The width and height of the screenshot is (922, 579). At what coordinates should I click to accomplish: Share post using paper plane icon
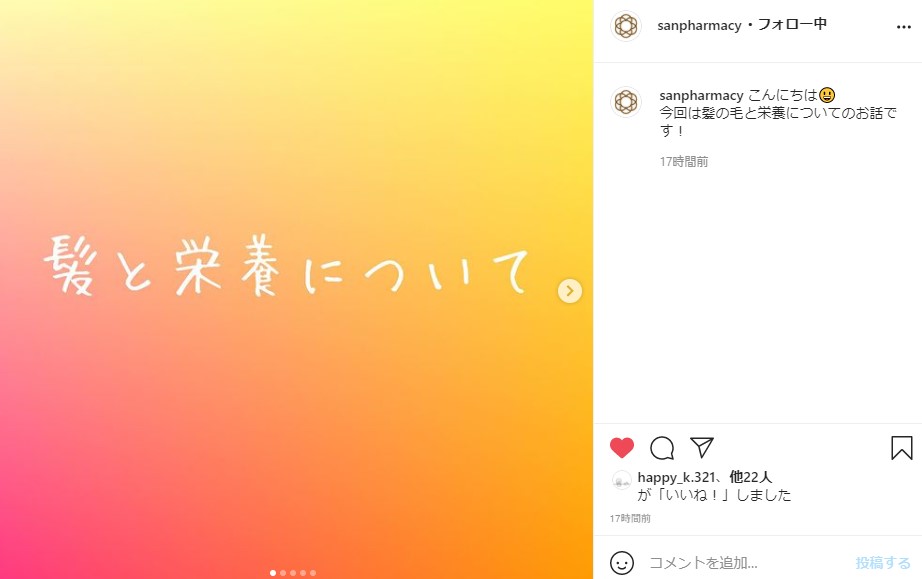(x=701, y=447)
